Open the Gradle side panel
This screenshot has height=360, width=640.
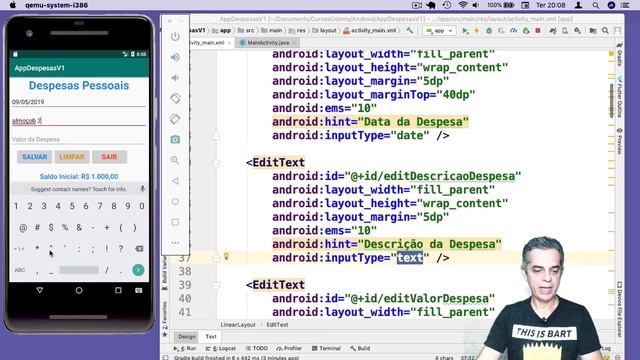[619, 54]
